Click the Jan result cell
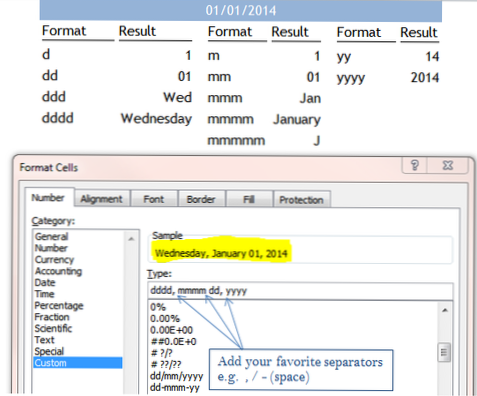Screen dimensions: 477x396 coord(310,98)
